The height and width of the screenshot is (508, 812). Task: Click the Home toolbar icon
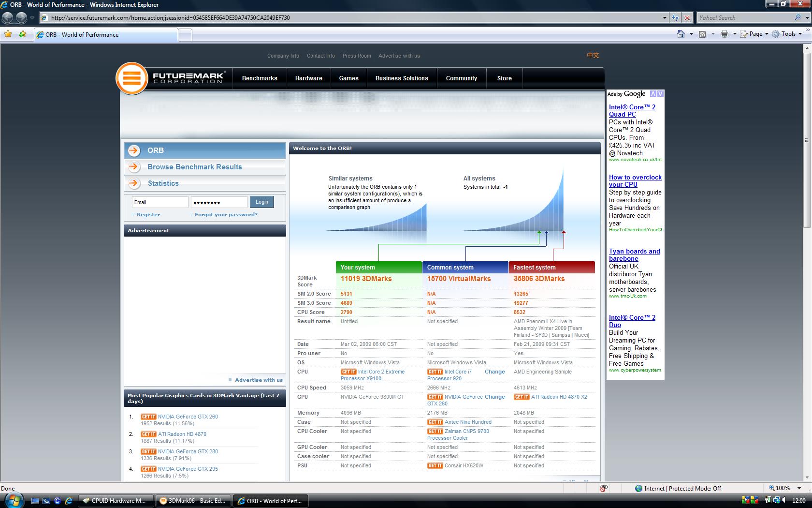(681, 34)
